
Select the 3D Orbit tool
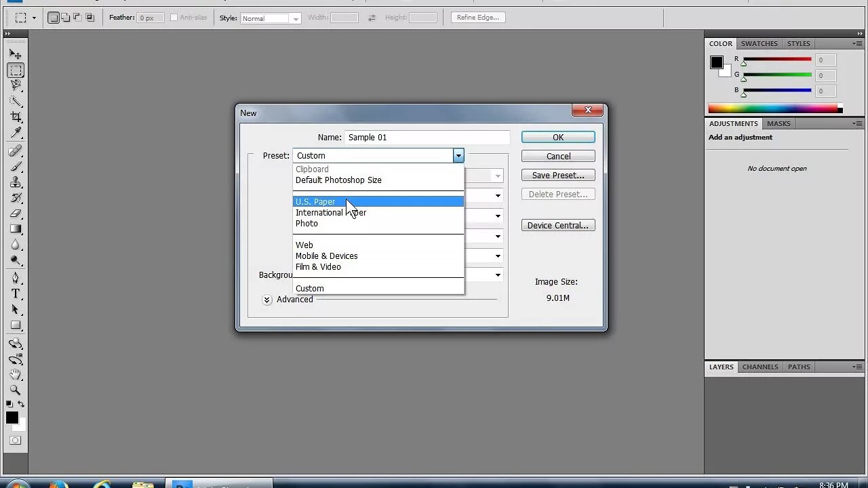tap(16, 359)
